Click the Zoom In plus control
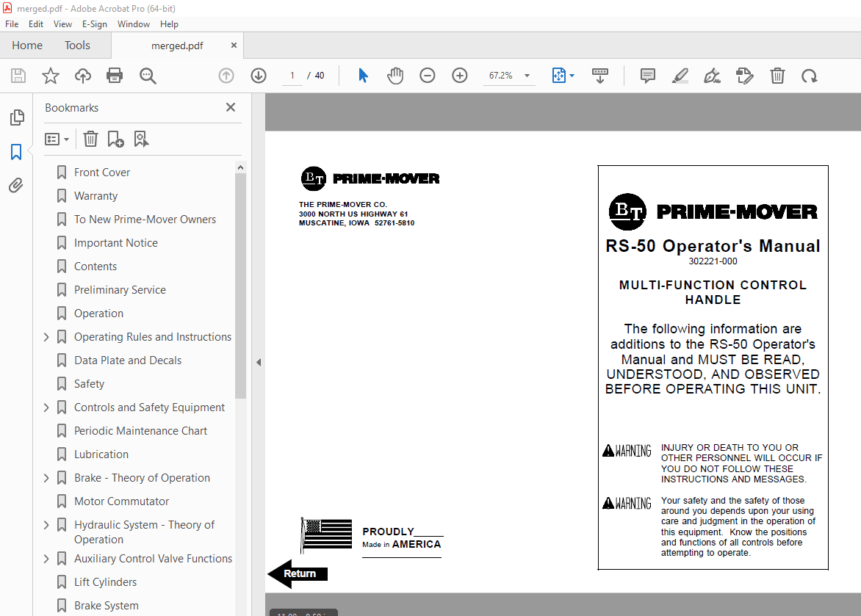The height and width of the screenshot is (616, 861). click(459, 76)
